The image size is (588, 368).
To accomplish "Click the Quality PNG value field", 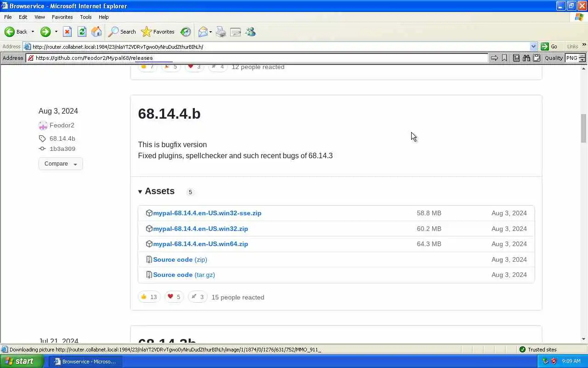I will (572, 58).
